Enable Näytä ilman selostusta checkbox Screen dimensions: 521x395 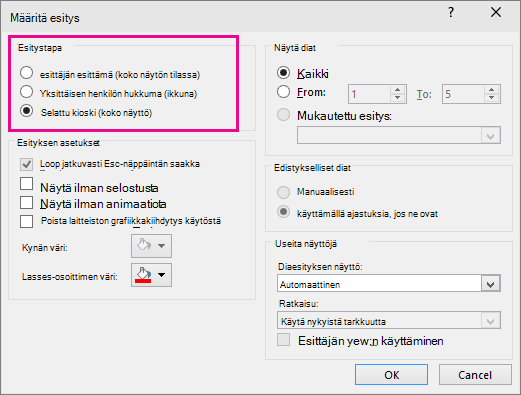pyautogui.click(x=26, y=184)
